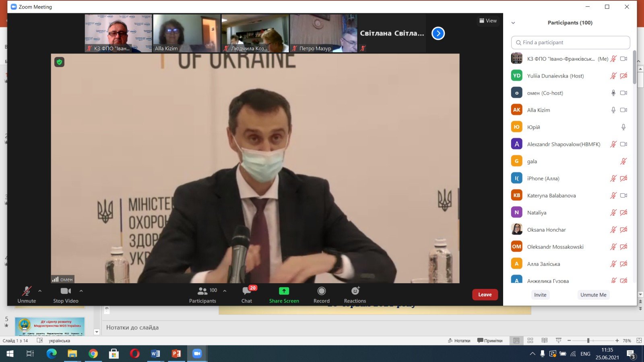Adjust the PowerPoint zoom slider

click(588, 341)
